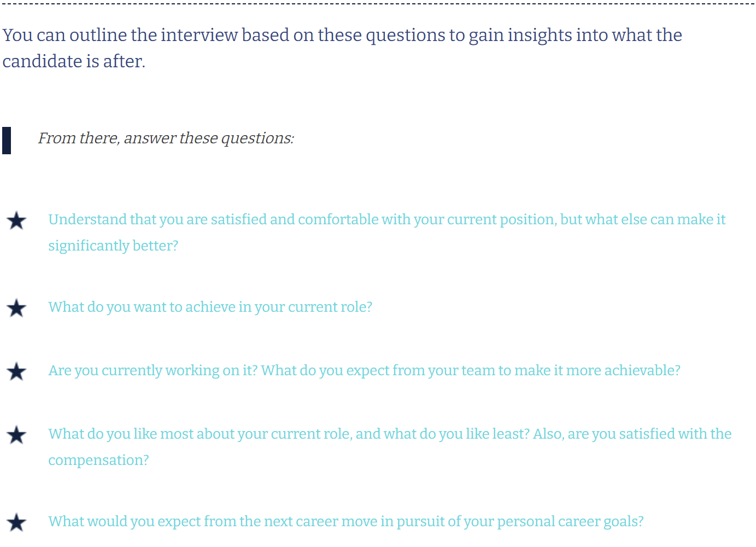Open the 'What do you want to achieve' link
The width and height of the screenshot is (756, 547).
210,307
